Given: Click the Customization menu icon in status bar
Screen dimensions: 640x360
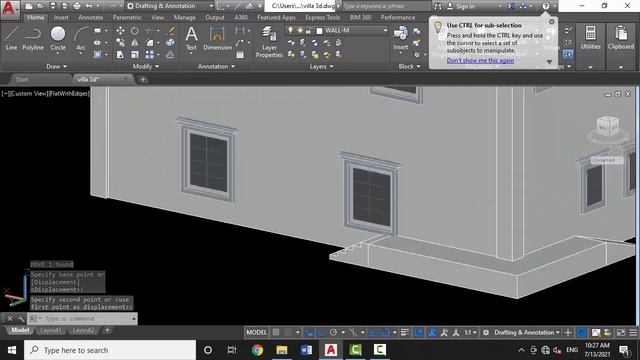Looking at the screenshot, I should [633, 333].
